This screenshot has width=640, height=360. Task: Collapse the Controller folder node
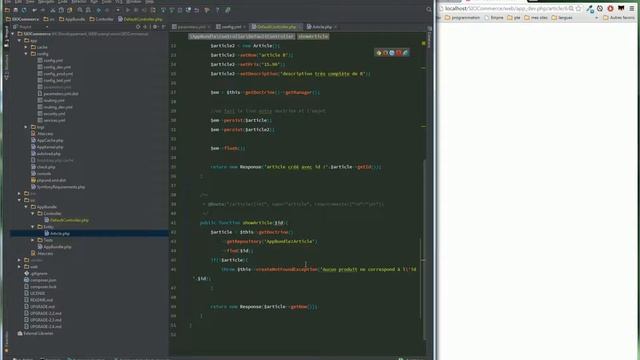(x=33, y=213)
